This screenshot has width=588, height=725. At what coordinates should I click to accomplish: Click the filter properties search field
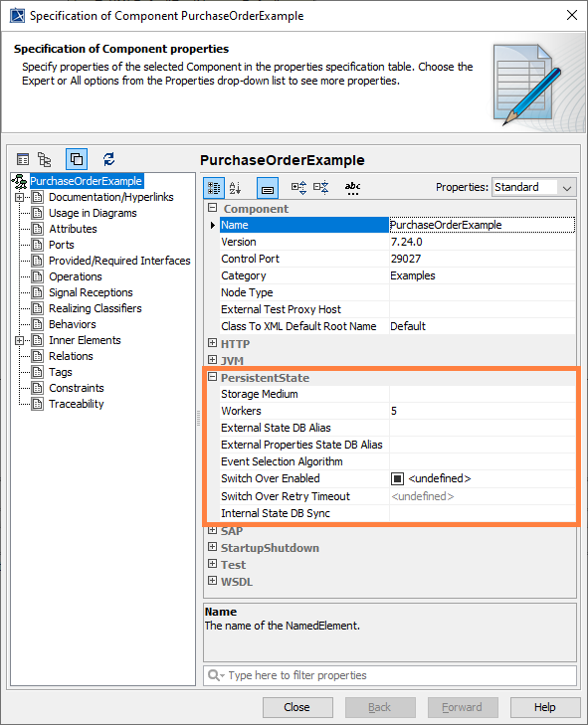coord(390,675)
